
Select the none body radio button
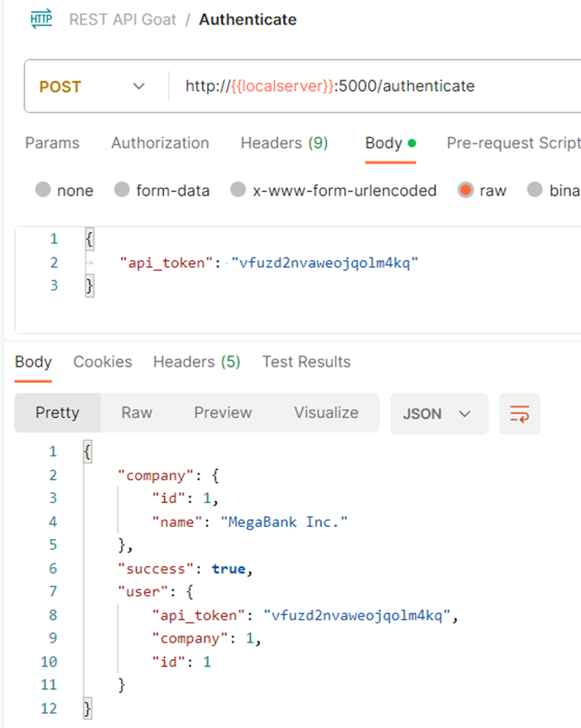[43, 190]
